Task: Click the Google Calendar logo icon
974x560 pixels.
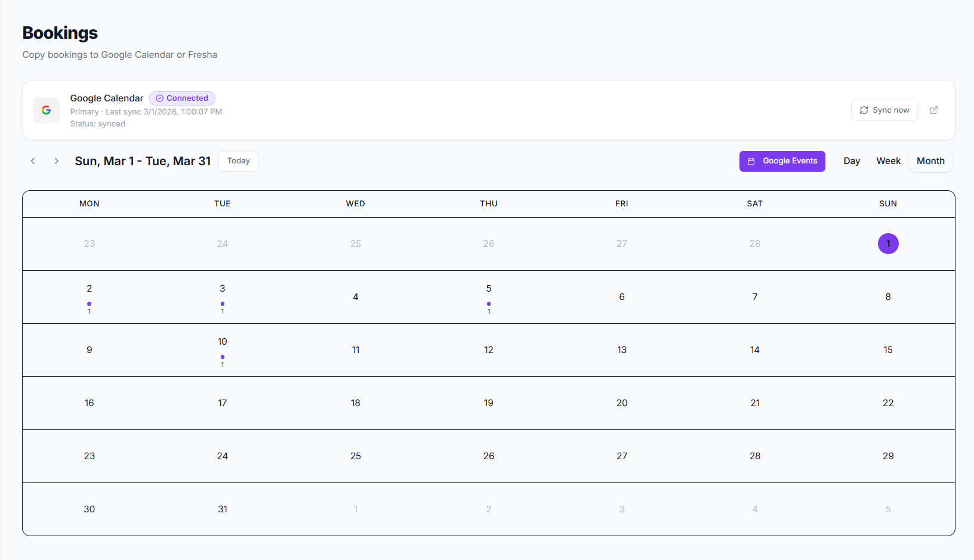Action: (x=46, y=110)
